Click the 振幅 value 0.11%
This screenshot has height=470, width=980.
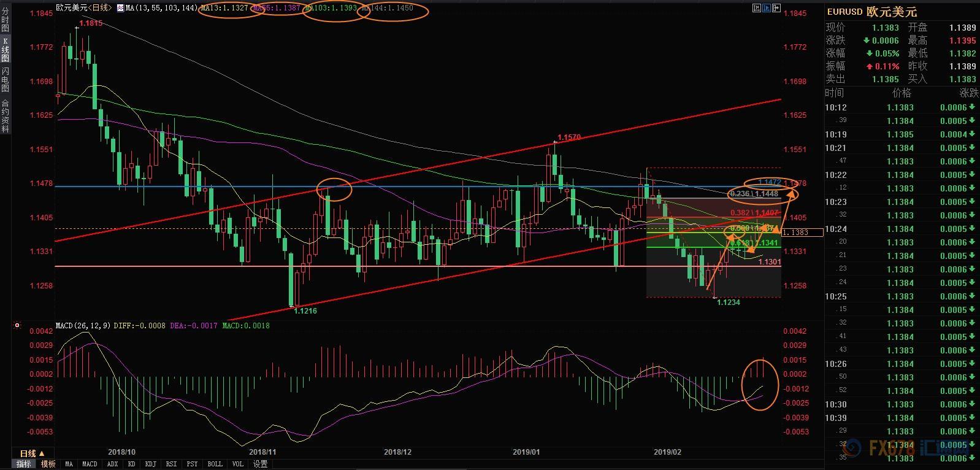point(887,66)
